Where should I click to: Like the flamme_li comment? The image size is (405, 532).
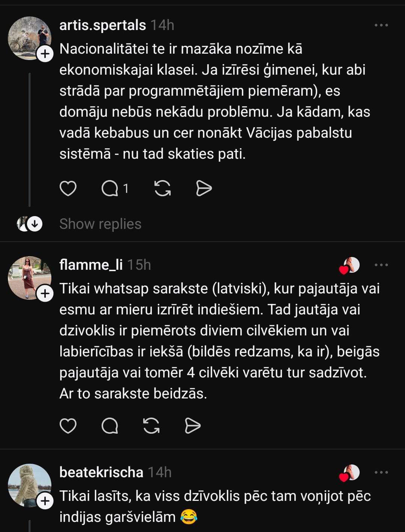coord(68,426)
